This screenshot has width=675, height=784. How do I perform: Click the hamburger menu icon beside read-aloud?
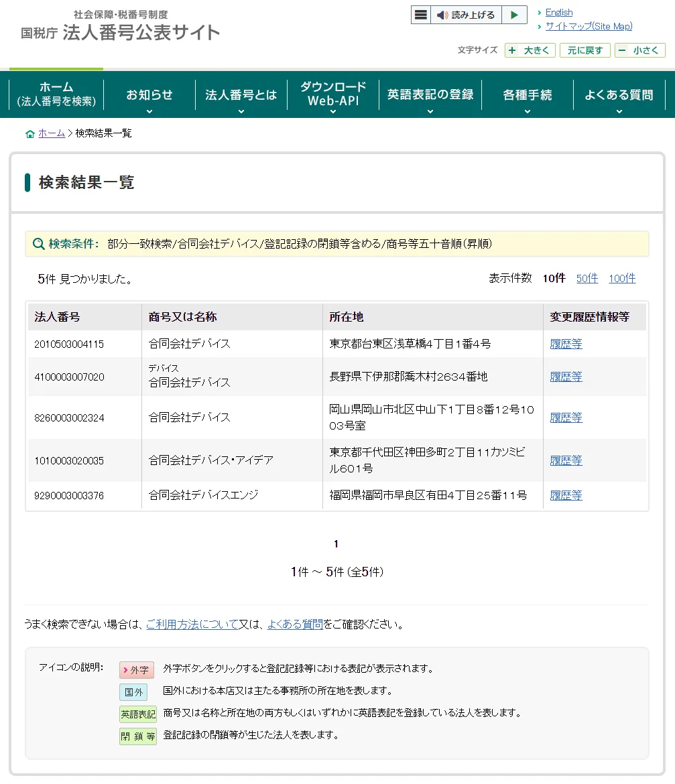pos(420,15)
